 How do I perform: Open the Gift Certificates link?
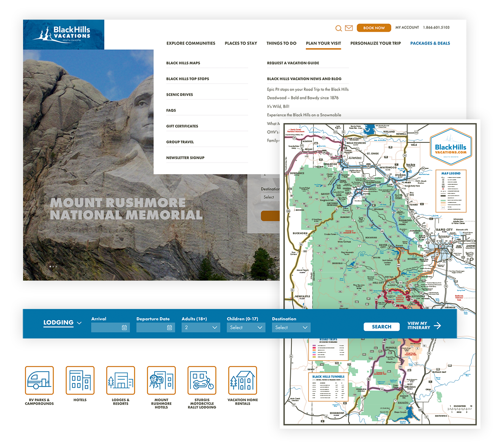182,126
